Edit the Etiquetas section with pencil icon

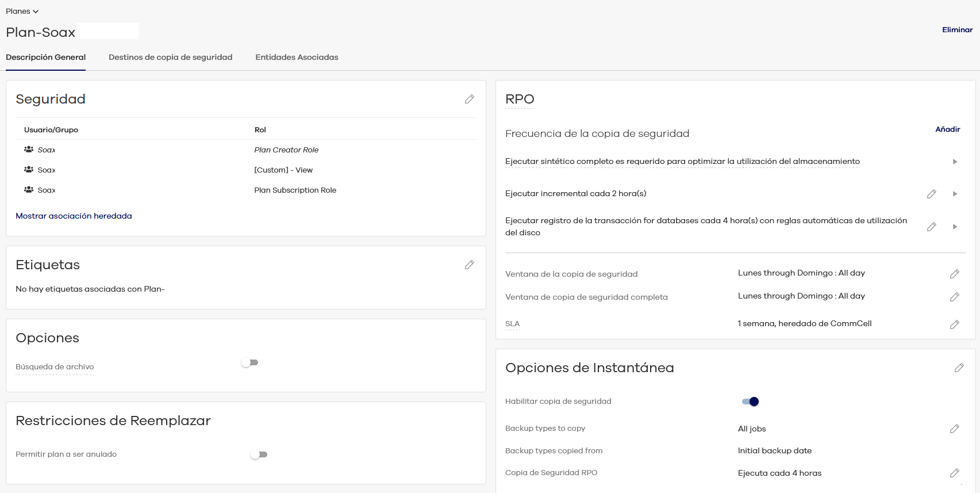469,265
